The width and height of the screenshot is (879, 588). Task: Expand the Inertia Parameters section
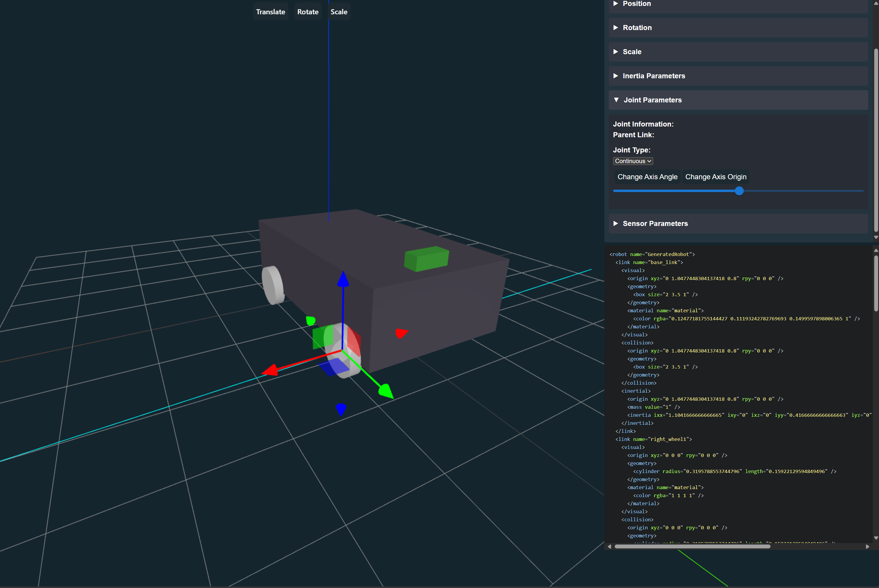click(738, 76)
